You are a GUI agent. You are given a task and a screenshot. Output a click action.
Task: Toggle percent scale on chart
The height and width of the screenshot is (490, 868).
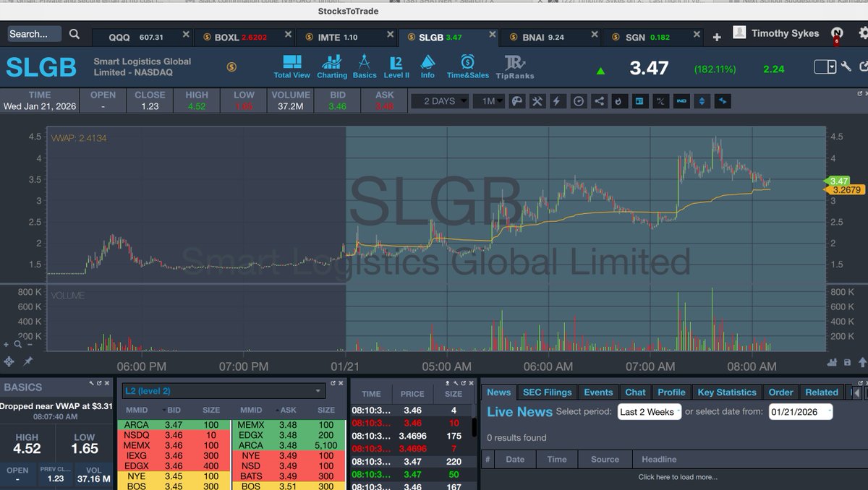point(660,101)
